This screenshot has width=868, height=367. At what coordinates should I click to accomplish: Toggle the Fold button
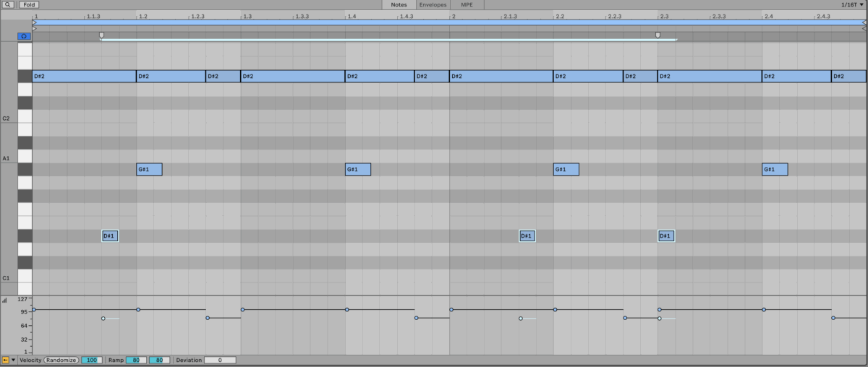click(x=28, y=4)
